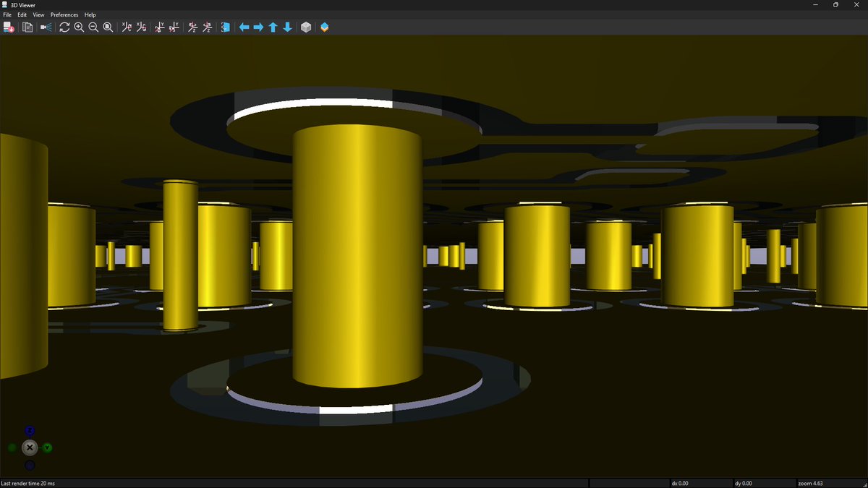This screenshot has height=488, width=868.
Task: Rotate the board counterclockwise around Z axis
Action: [208, 27]
